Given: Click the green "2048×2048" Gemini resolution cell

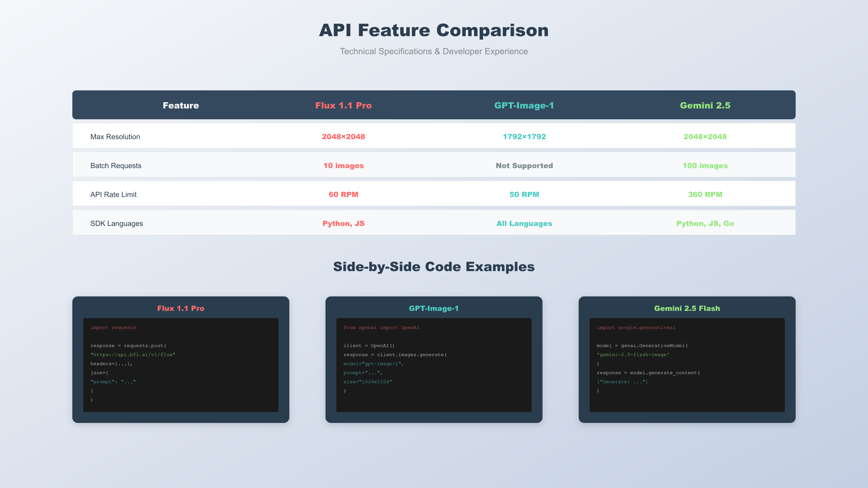Looking at the screenshot, I should point(705,137).
